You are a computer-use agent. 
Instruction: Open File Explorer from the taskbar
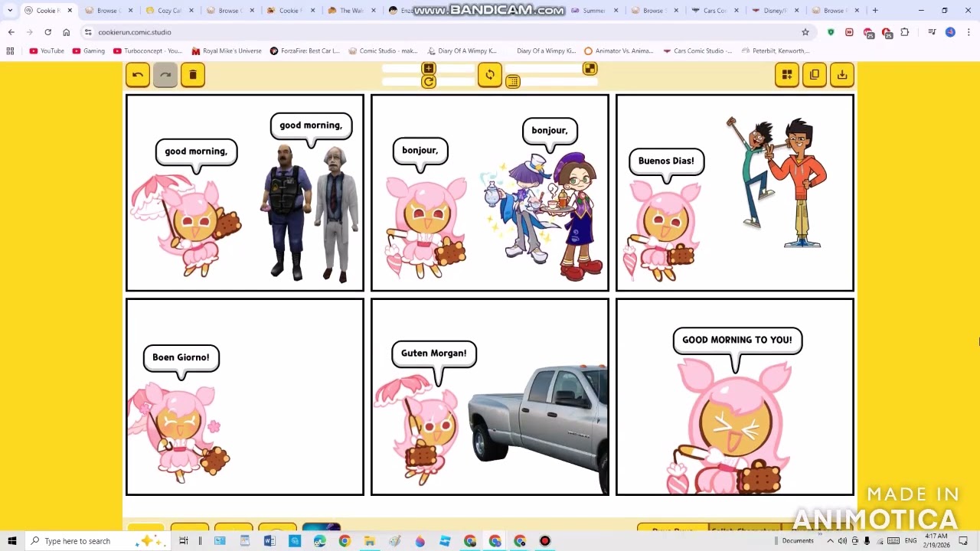click(369, 541)
